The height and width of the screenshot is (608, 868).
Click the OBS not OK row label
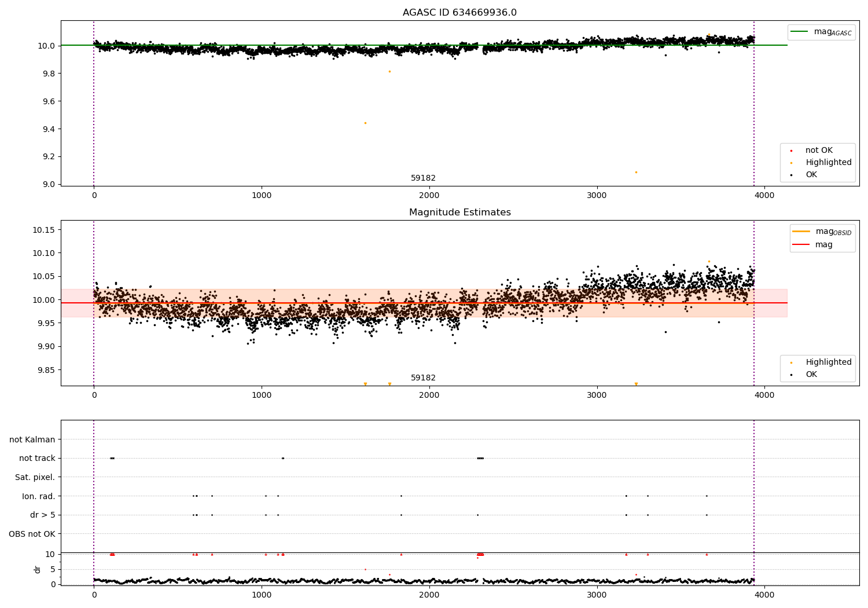click(32, 534)
